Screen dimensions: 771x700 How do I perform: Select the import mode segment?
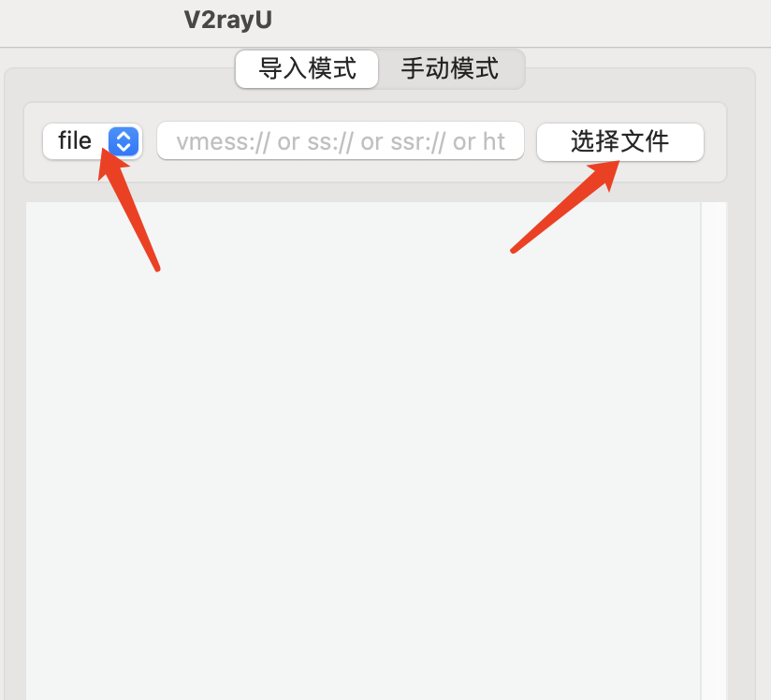(x=307, y=69)
